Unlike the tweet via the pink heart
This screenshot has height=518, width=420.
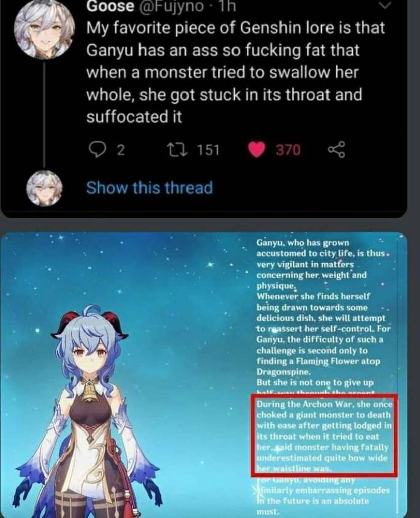click(x=257, y=150)
